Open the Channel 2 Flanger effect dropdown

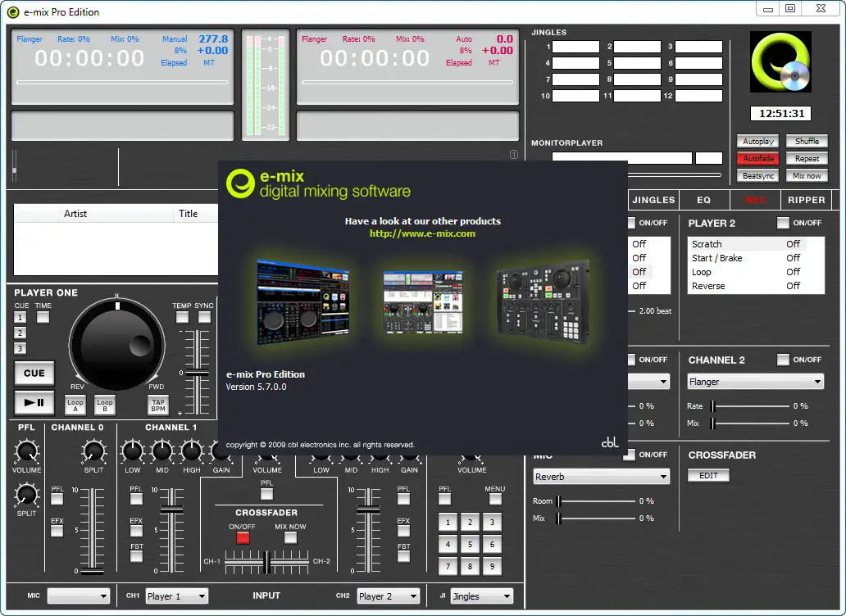click(755, 382)
